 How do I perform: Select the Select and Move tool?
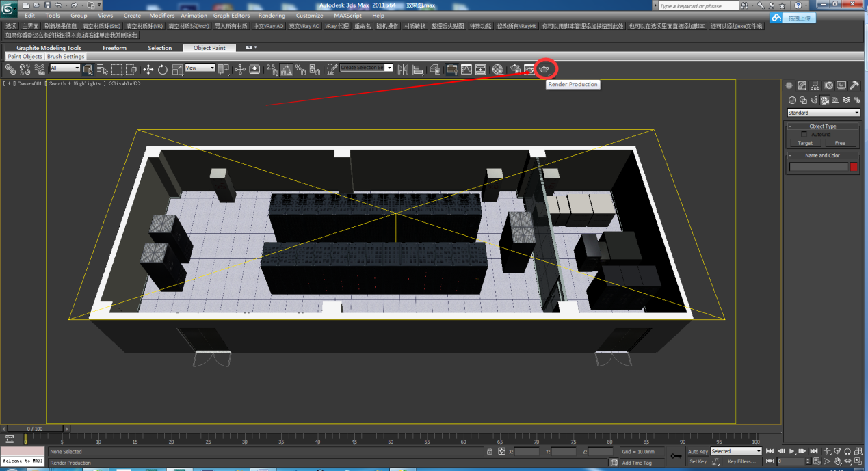coord(148,69)
